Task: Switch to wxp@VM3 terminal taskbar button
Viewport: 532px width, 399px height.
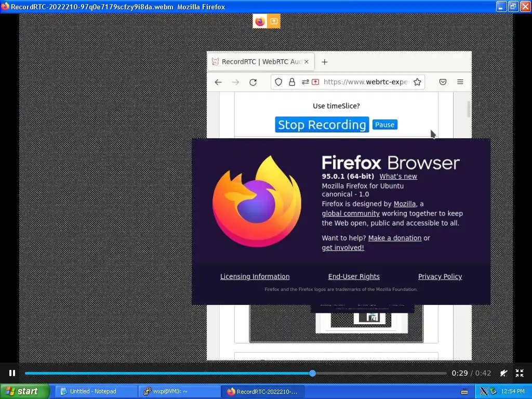Action: pos(179,391)
